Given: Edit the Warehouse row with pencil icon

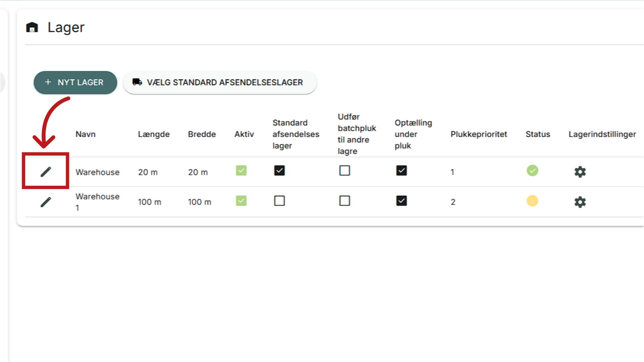Looking at the screenshot, I should coord(46,172).
